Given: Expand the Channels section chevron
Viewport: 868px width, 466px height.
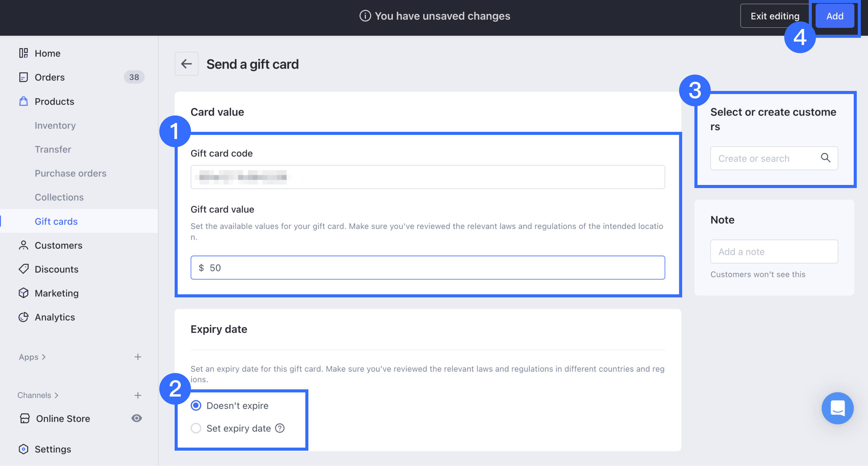Looking at the screenshot, I should (x=57, y=395).
